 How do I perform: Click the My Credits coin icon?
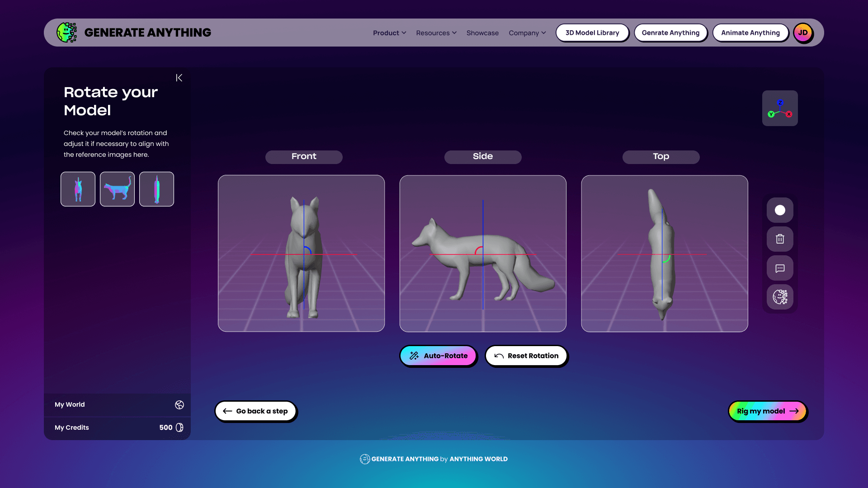tap(179, 427)
